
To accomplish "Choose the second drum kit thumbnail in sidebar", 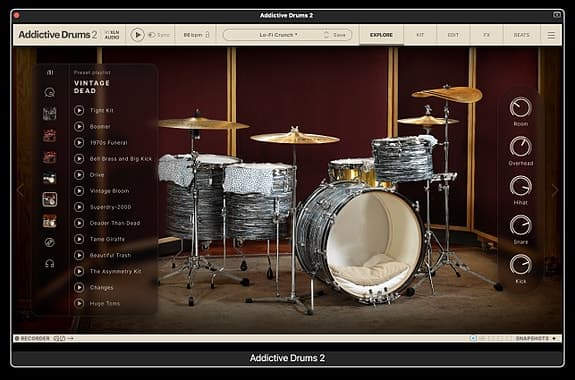I will 50,135.
